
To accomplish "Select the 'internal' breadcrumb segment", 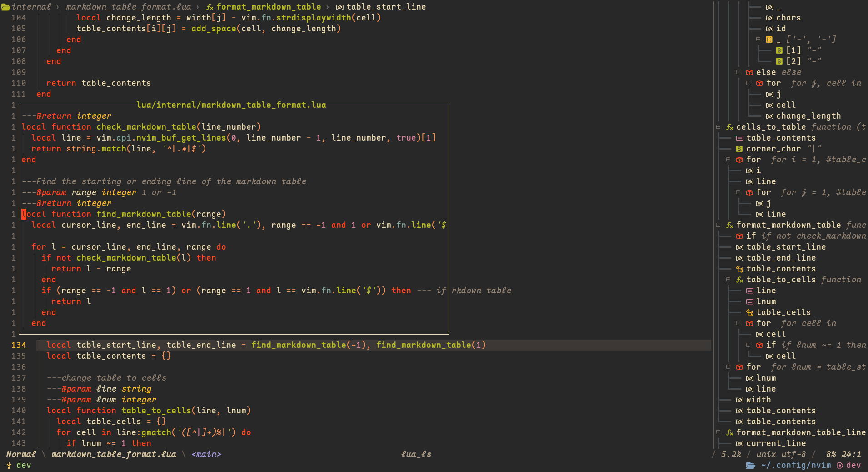I will [x=31, y=7].
